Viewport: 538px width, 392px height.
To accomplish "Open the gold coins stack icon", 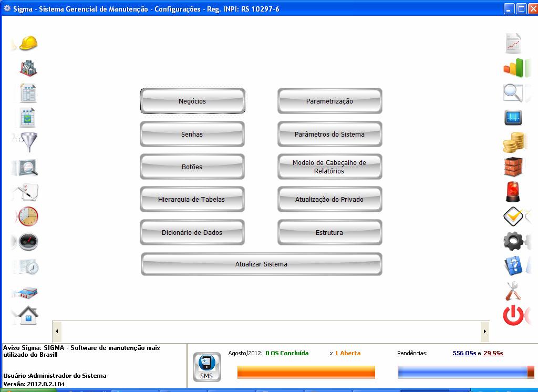I will [513, 142].
